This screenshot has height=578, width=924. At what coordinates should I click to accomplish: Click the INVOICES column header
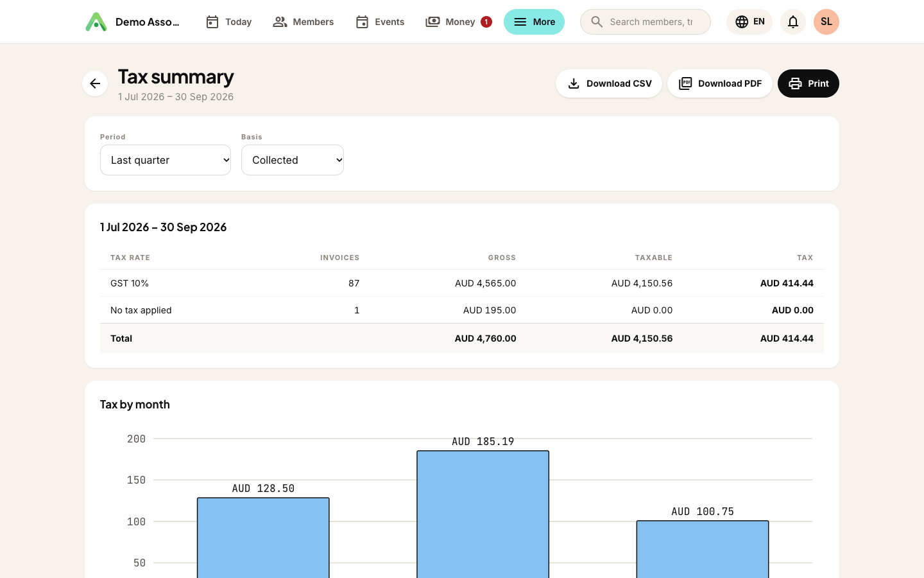tap(339, 258)
